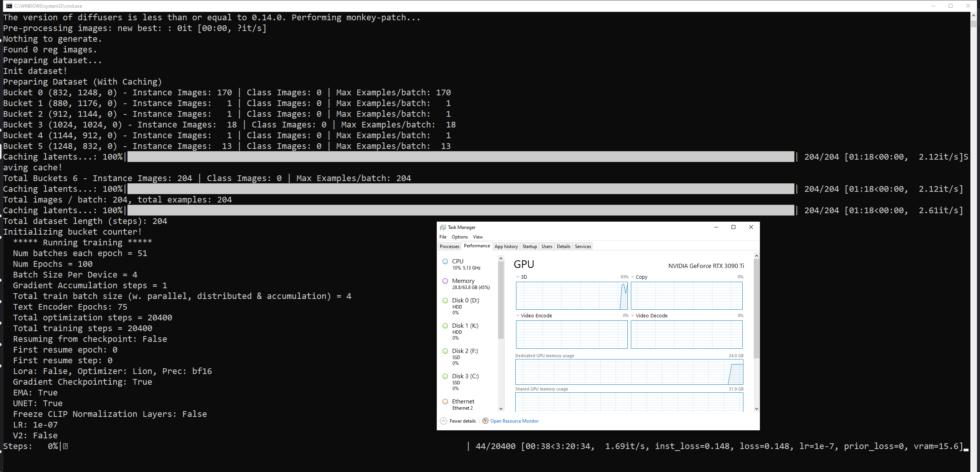Click the Task Manager title bar icon

pos(443,227)
